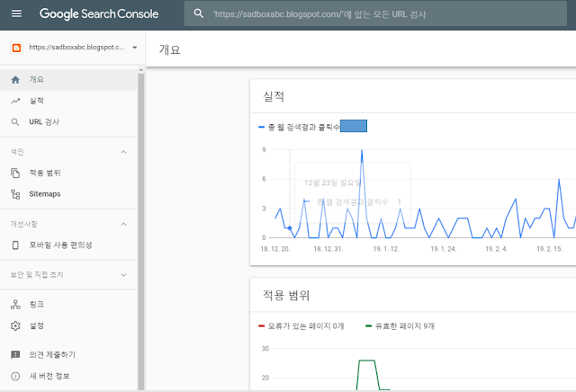Screen dimensions: 576x392
Task: Click the 18. 12. 31. axis label
Action: (x=328, y=249)
